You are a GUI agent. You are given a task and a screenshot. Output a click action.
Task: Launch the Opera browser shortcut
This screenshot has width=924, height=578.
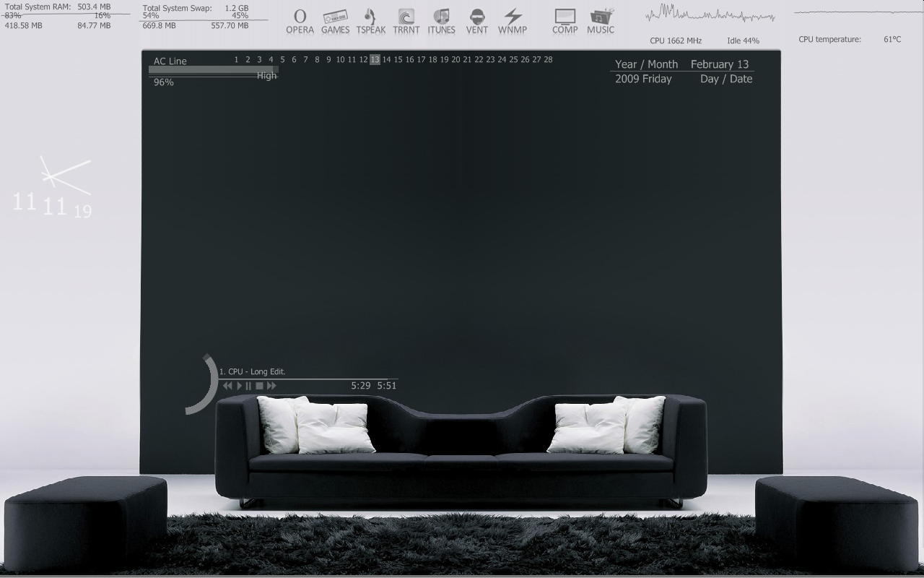300,20
